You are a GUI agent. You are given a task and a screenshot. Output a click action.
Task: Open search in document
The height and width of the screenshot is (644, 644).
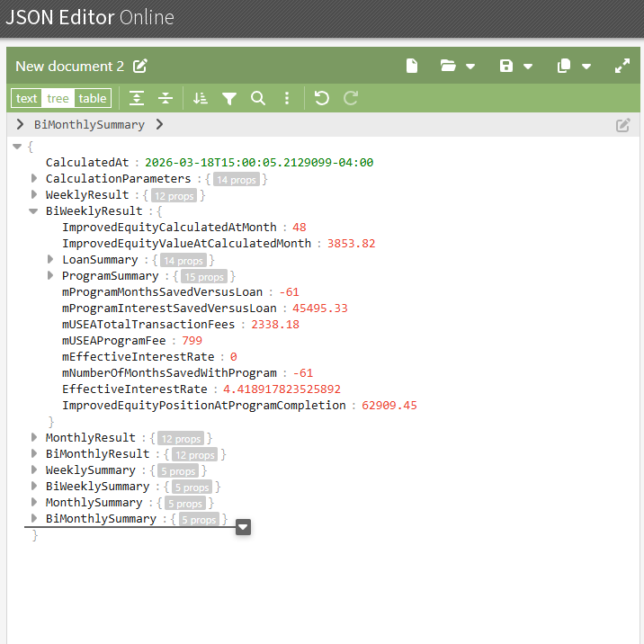pyautogui.click(x=258, y=98)
